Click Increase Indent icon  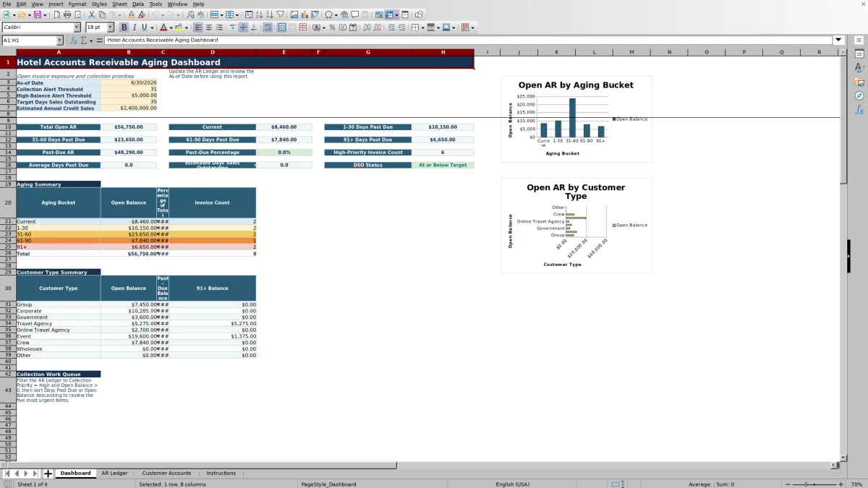click(x=391, y=27)
